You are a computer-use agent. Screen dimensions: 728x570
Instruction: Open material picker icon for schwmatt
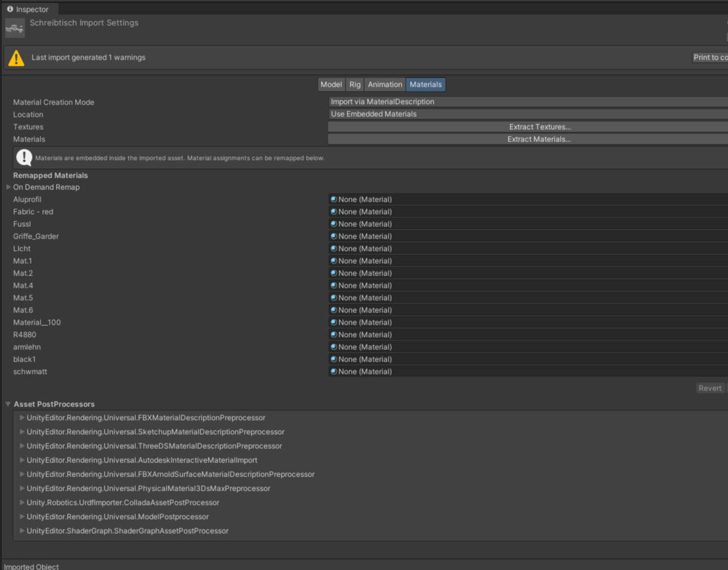[x=333, y=371]
